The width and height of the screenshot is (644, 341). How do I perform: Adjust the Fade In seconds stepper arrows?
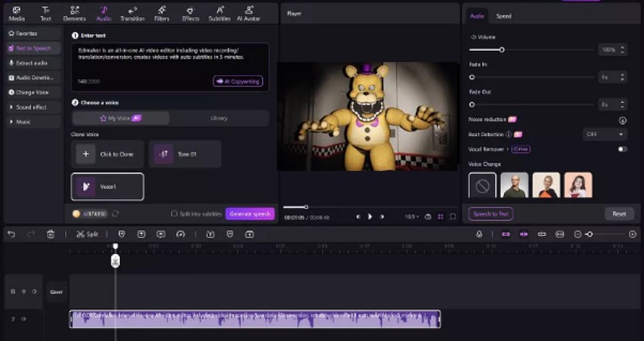click(622, 77)
